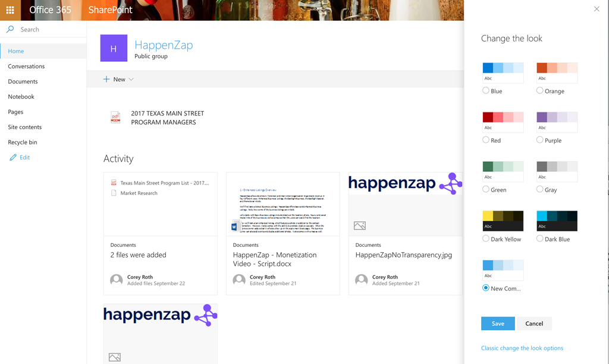Open the Monetization Video Script document thumbnail
Viewport: 609px width, 364px height.
point(282,205)
